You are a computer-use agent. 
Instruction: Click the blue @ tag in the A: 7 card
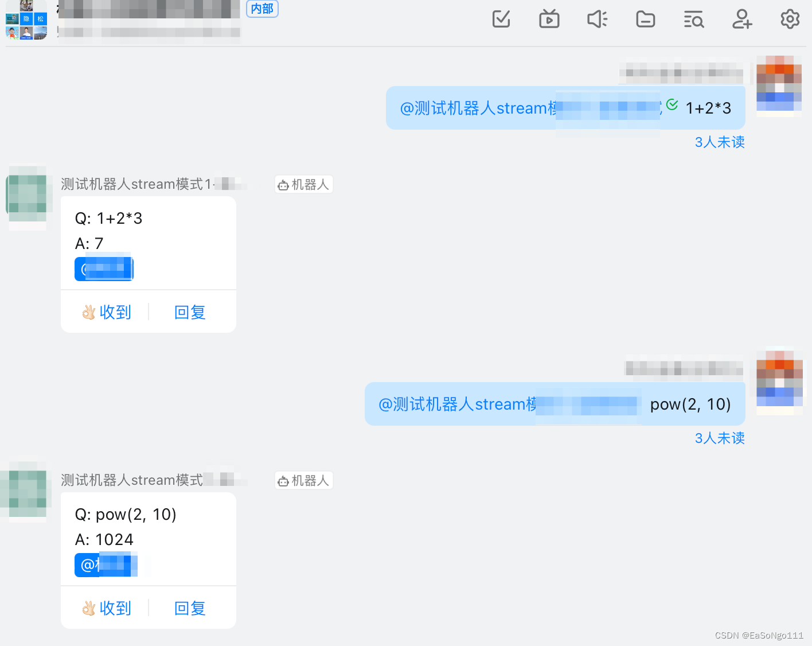click(x=104, y=268)
